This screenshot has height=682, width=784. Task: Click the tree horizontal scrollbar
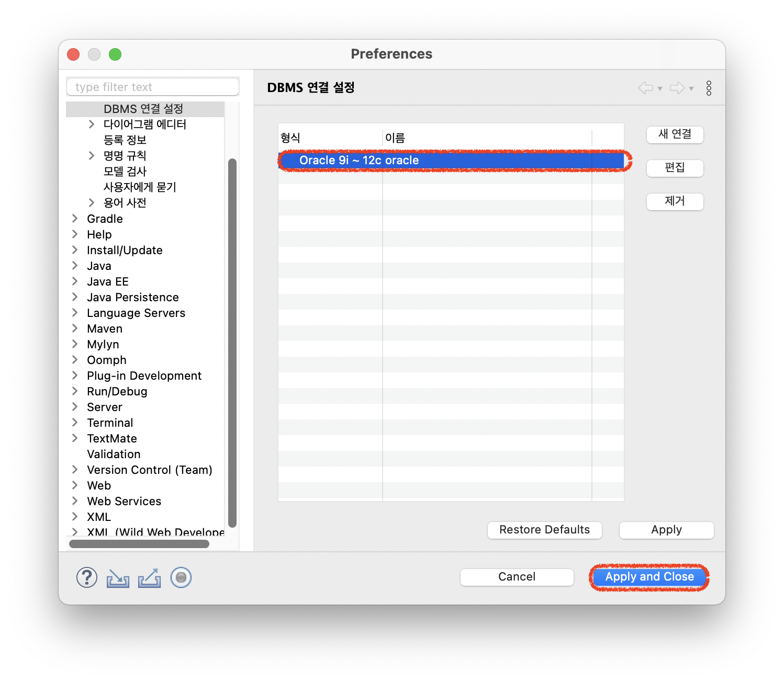139,544
